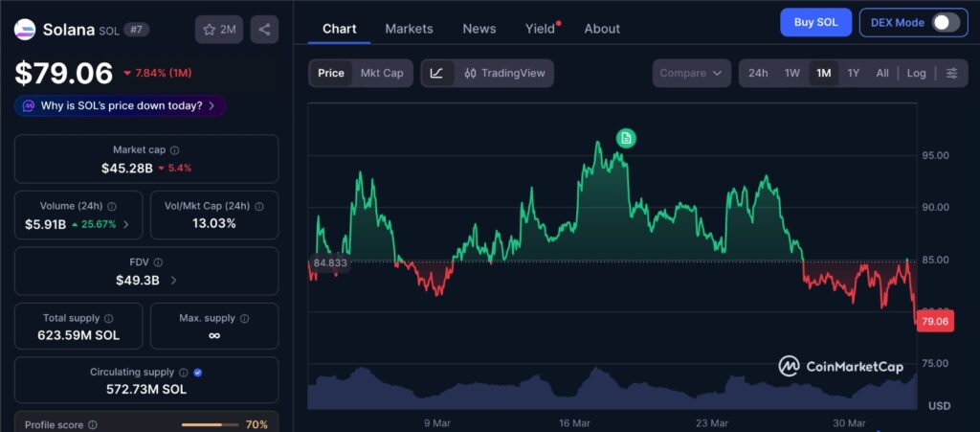The image size is (980, 432).
Task: Toggle Log scale on chart
Action: [x=916, y=73]
